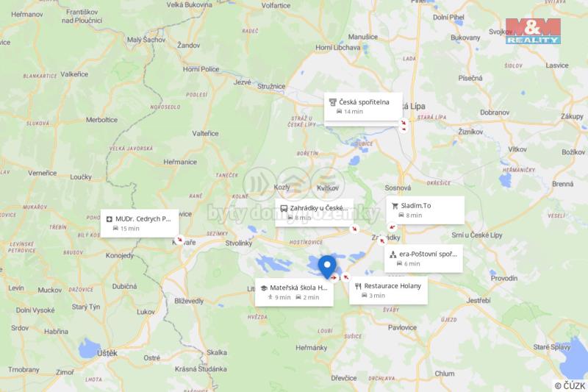
Task: Open the Restaurace Holany card
Action: (x=388, y=291)
